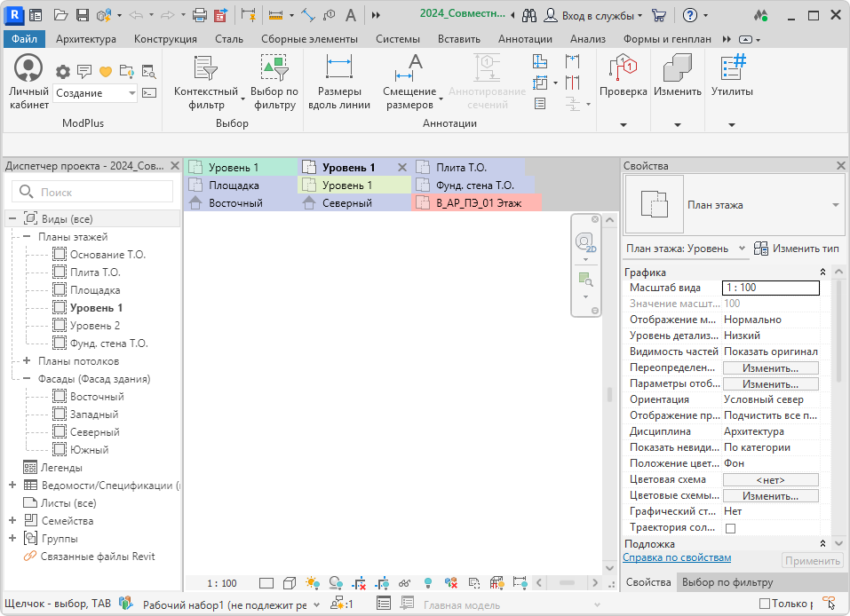
Task: Open В_АР_ПЭ_01 Этаж view tab
Action: pos(477,203)
